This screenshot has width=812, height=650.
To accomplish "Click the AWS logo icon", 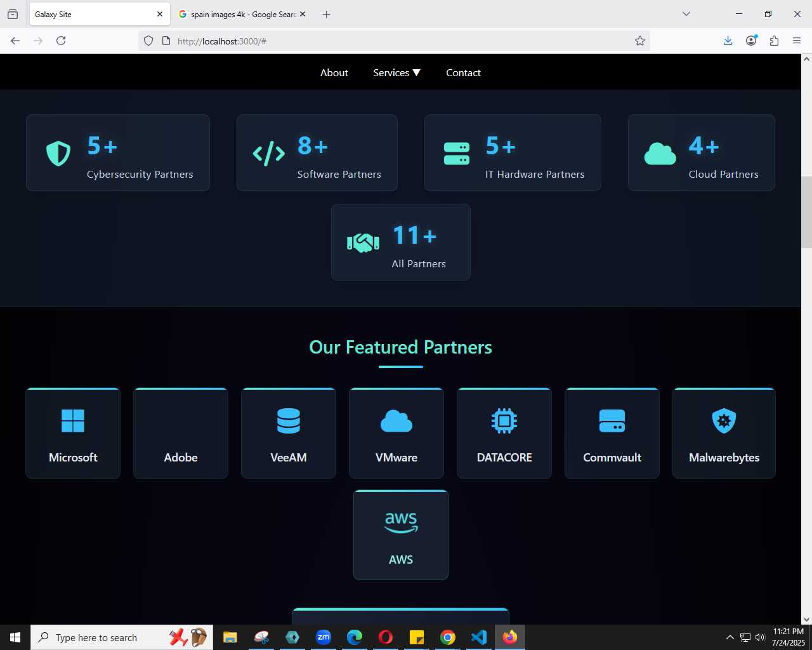I will [401, 522].
